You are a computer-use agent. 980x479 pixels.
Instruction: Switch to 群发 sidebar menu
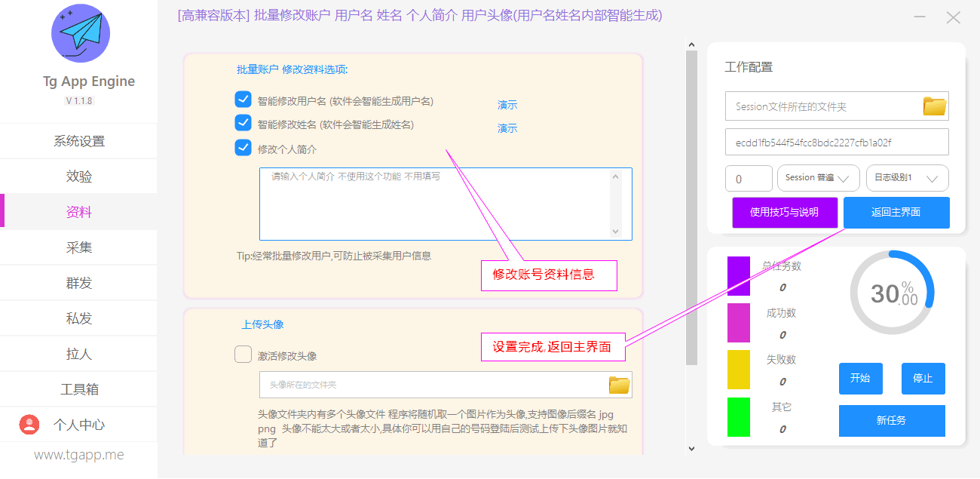coord(79,283)
